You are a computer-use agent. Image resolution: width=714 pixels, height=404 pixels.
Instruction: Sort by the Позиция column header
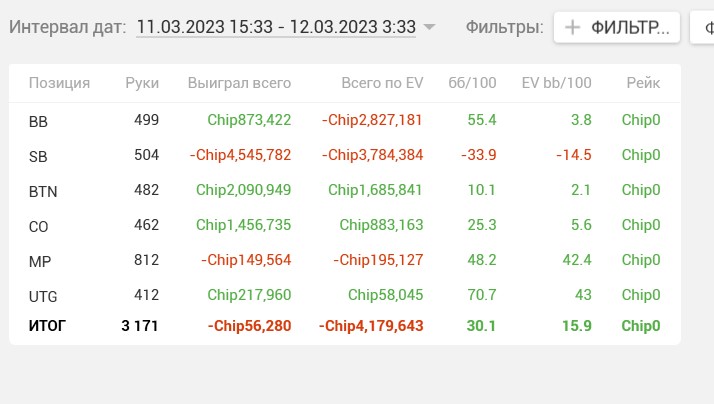(59, 83)
